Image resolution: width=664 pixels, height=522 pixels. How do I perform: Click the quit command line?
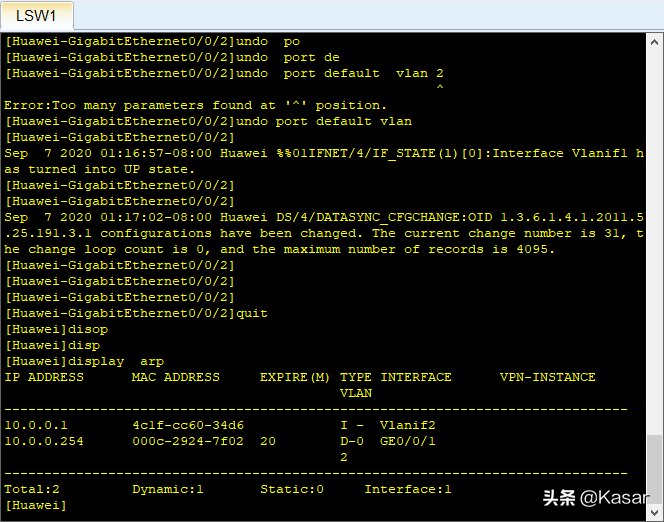coord(136,313)
